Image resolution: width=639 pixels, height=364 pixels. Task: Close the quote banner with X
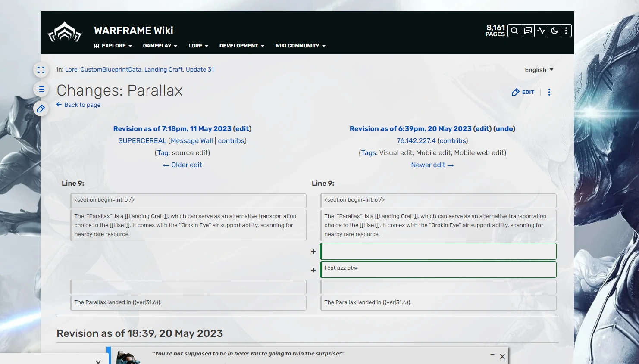(x=502, y=357)
